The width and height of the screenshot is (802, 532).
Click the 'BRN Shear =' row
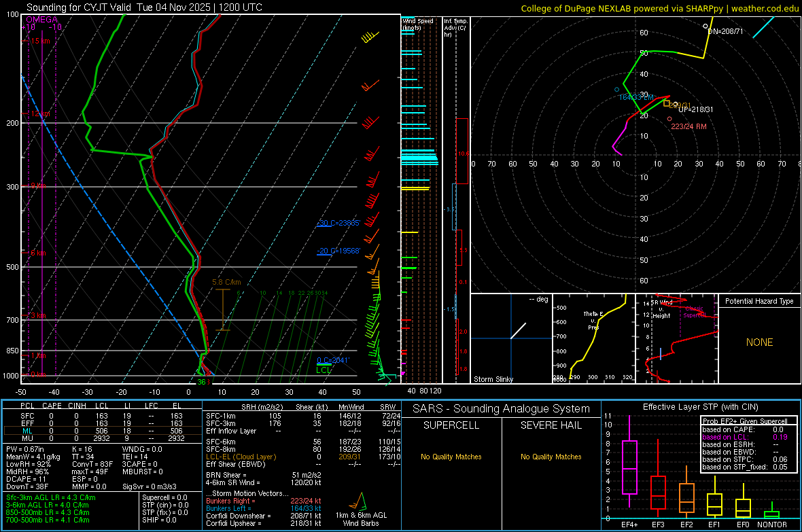pos(264,475)
